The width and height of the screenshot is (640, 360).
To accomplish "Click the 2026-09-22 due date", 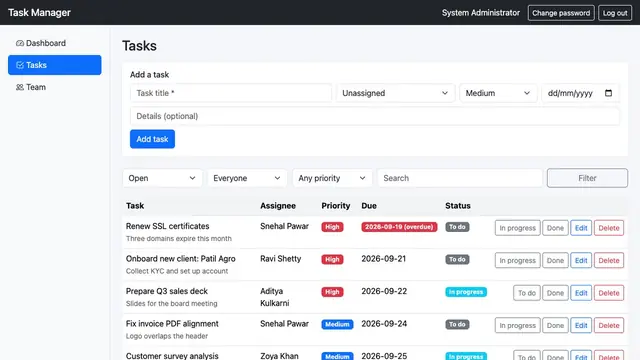I will coord(384,291).
